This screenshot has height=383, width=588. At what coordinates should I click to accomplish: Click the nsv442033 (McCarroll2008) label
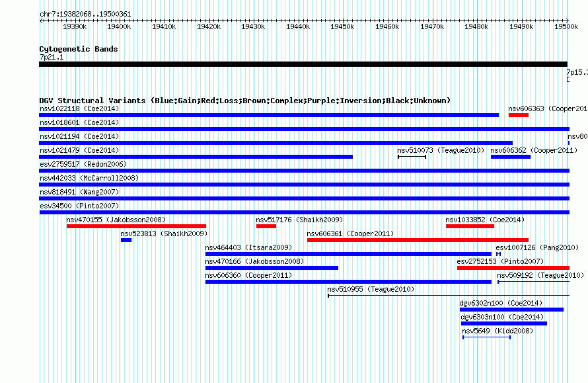click(89, 178)
